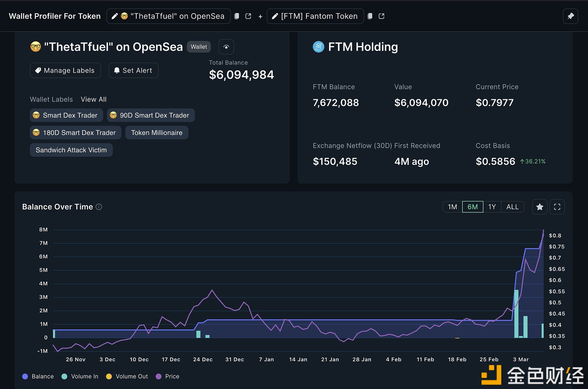This screenshot has width=588, height=389.
Task: Open ThetaTfuel wallet in external link
Action: pyautogui.click(x=248, y=16)
